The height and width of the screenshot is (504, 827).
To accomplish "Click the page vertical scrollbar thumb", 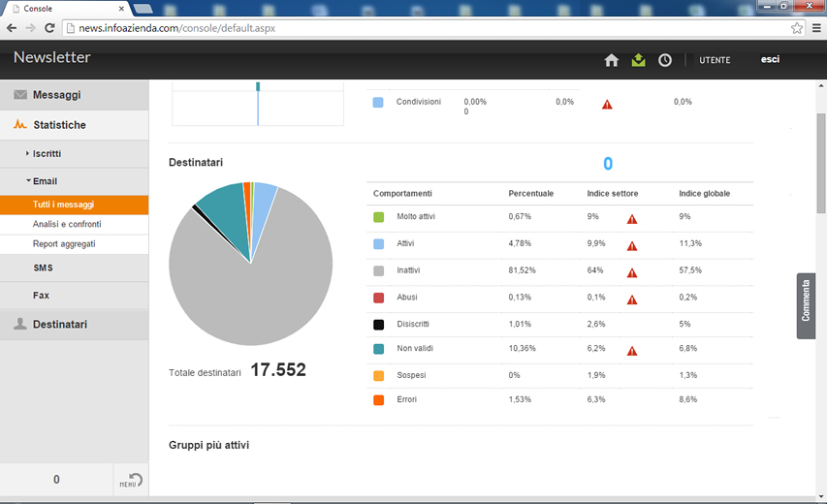I will tap(821, 164).
